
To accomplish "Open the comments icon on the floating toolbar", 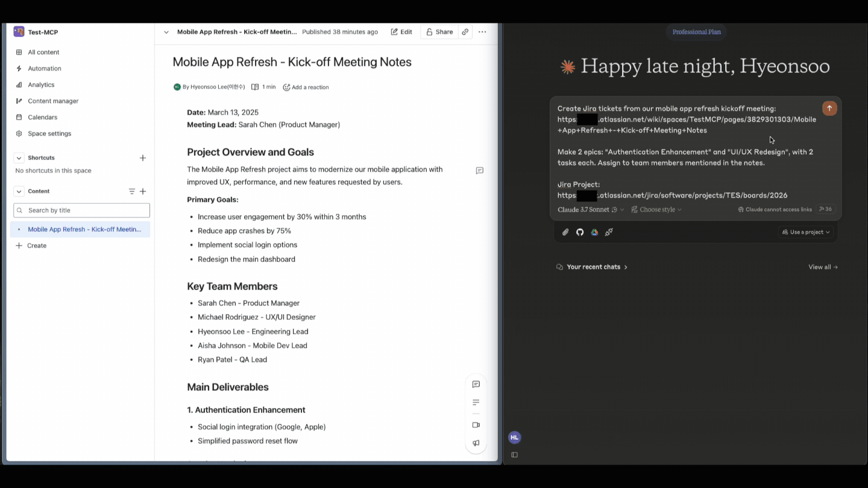I will coord(476,384).
